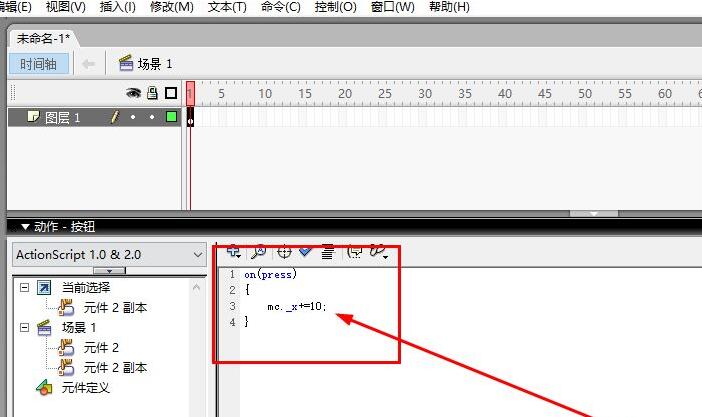Switch to the 未命名-1* document tab
Screen dimensions: 702x417
point(43,39)
